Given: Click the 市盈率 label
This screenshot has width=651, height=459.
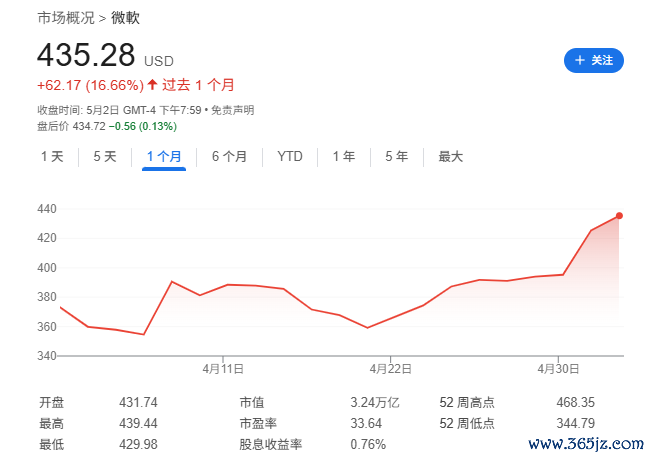Looking at the screenshot, I should [x=258, y=423].
